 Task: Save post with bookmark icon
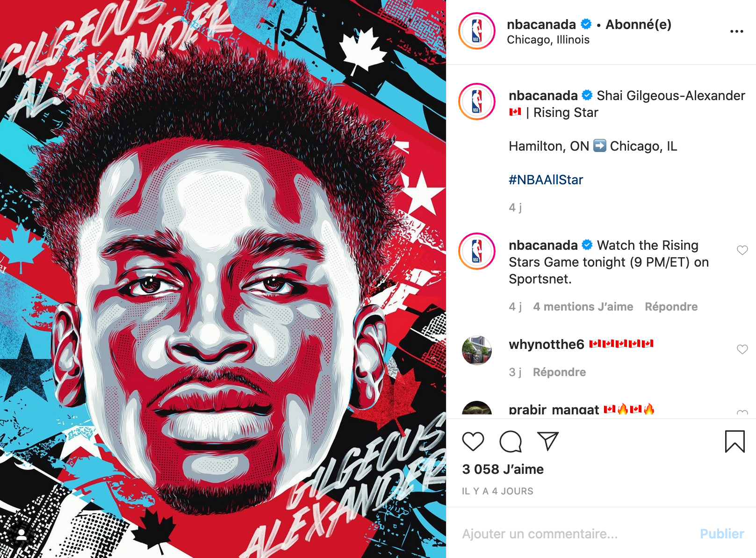[x=735, y=442]
